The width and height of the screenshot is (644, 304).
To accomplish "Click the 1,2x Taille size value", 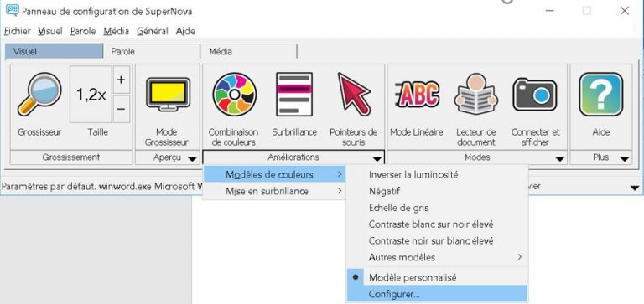I will (91, 95).
